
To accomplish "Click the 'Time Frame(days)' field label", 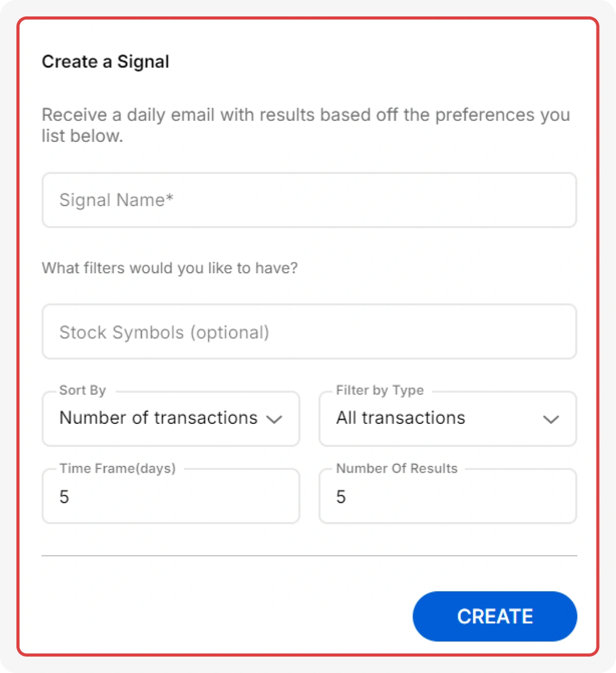I will pos(118,469).
